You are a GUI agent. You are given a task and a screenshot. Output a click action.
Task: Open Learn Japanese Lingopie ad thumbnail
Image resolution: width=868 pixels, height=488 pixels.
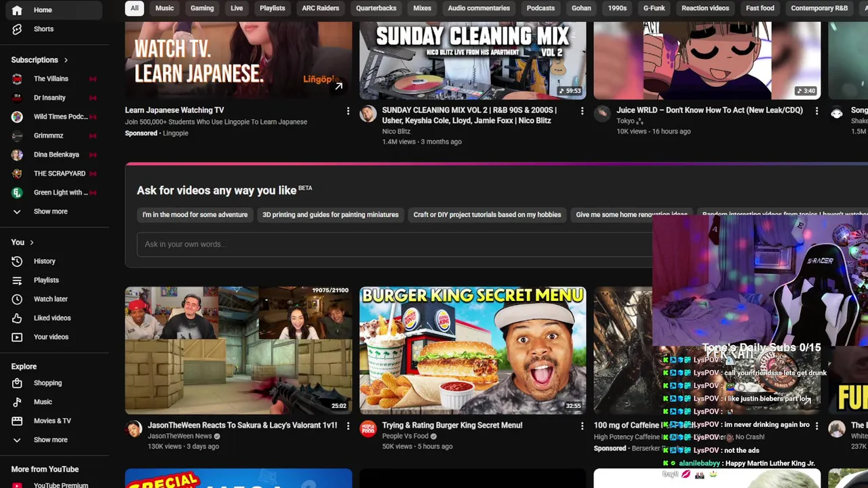click(239, 61)
